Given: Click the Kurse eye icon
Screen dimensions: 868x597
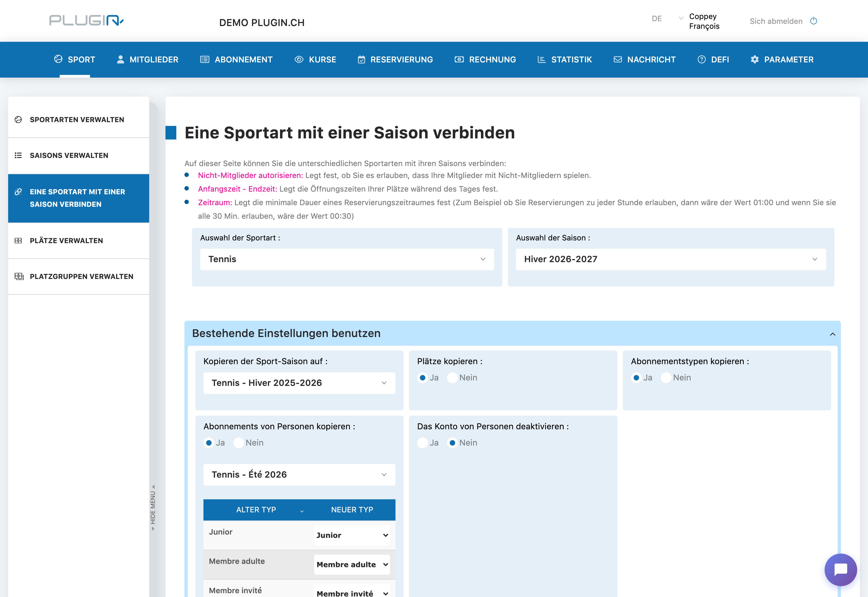Looking at the screenshot, I should click(x=299, y=59).
